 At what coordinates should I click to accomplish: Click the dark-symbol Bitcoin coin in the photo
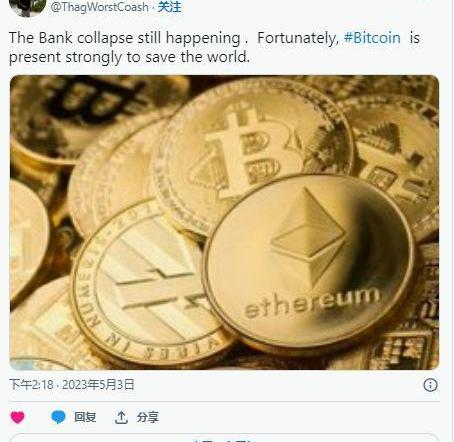[97, 117]
